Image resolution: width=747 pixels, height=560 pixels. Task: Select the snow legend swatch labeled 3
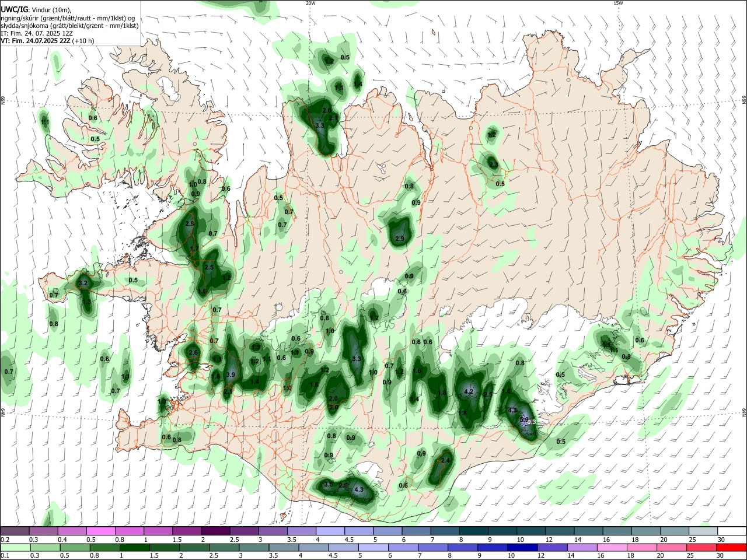point(273,531)
